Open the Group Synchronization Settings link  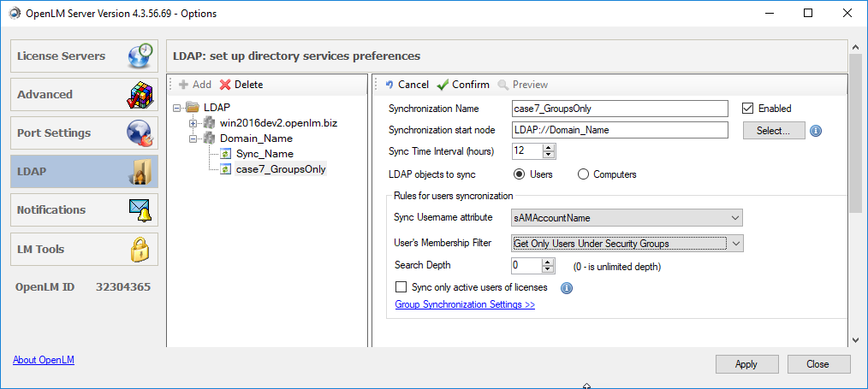point(465,304)
